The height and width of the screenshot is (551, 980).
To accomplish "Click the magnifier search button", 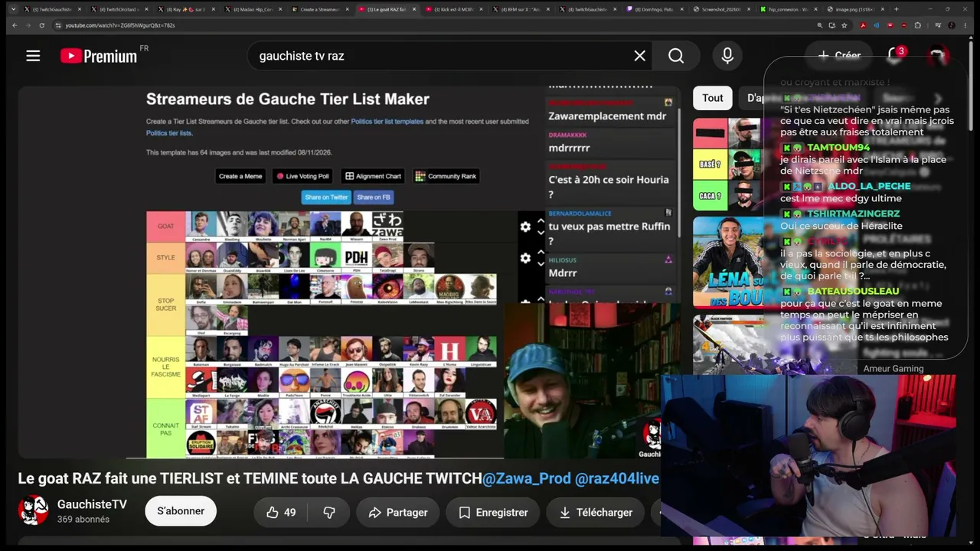I will (676, 56).
